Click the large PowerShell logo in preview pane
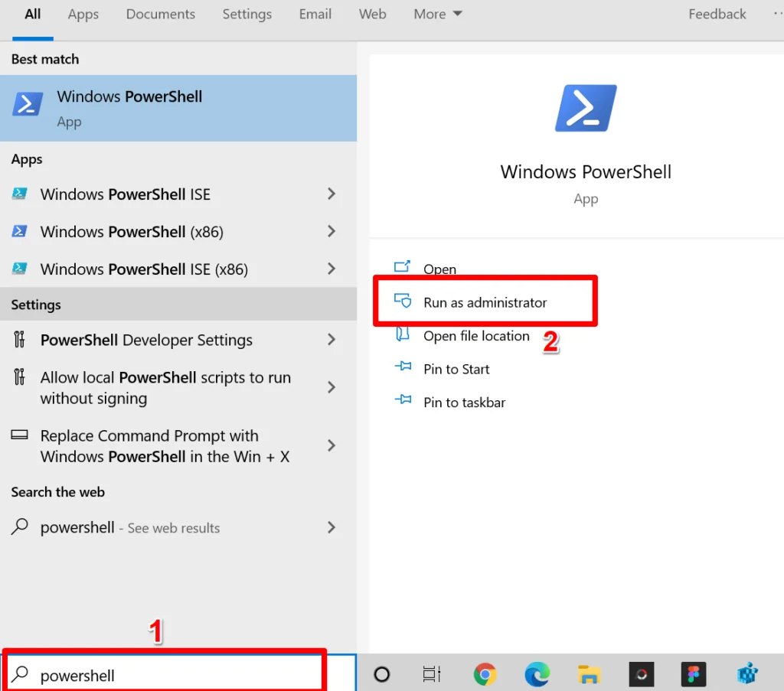 [586, 108]
